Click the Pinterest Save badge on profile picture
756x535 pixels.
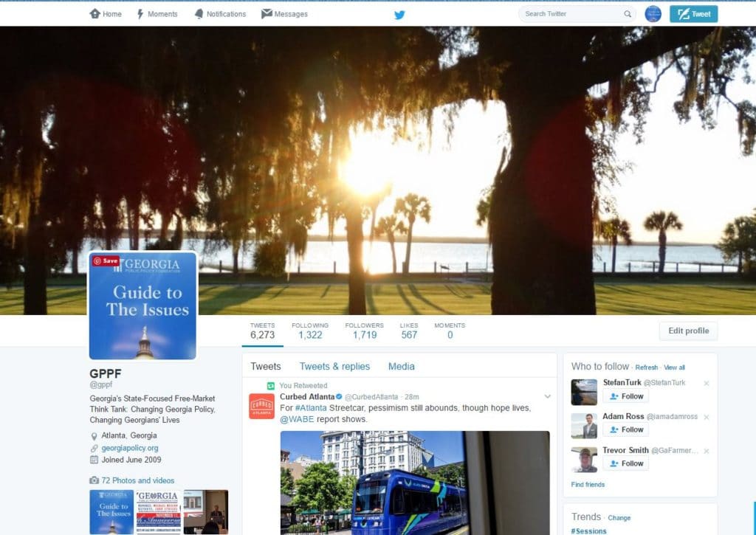tap(106, 260)
